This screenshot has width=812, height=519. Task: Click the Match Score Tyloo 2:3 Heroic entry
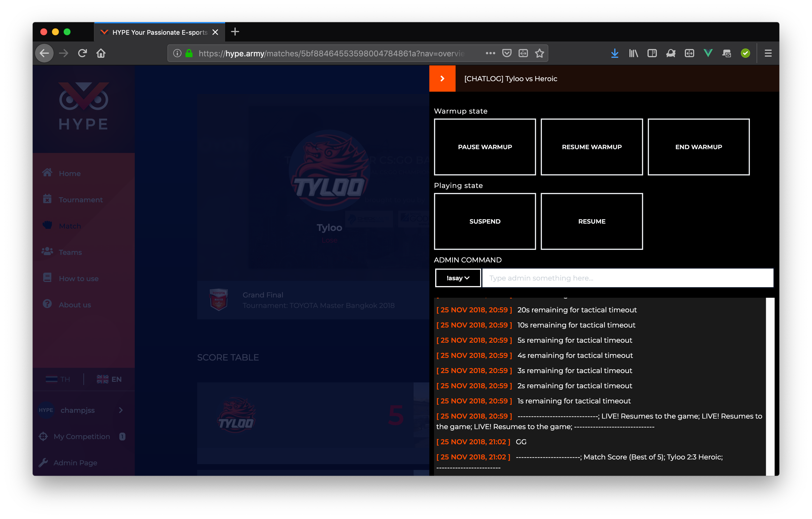point(600,462)
